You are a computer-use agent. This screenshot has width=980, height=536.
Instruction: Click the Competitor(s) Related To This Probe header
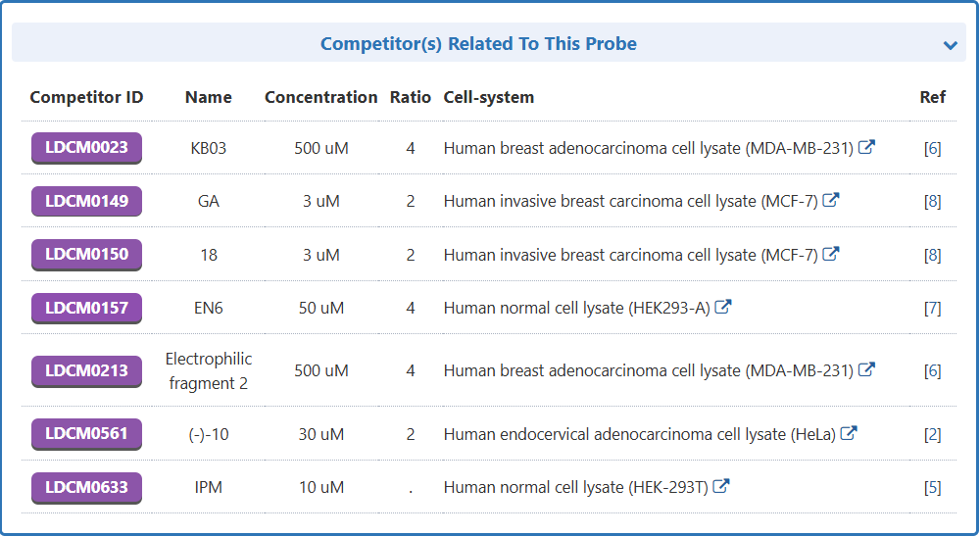[478, 44]
